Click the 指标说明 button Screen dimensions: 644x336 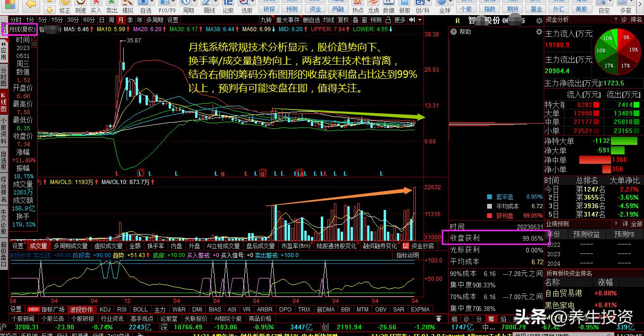[407, 255]
